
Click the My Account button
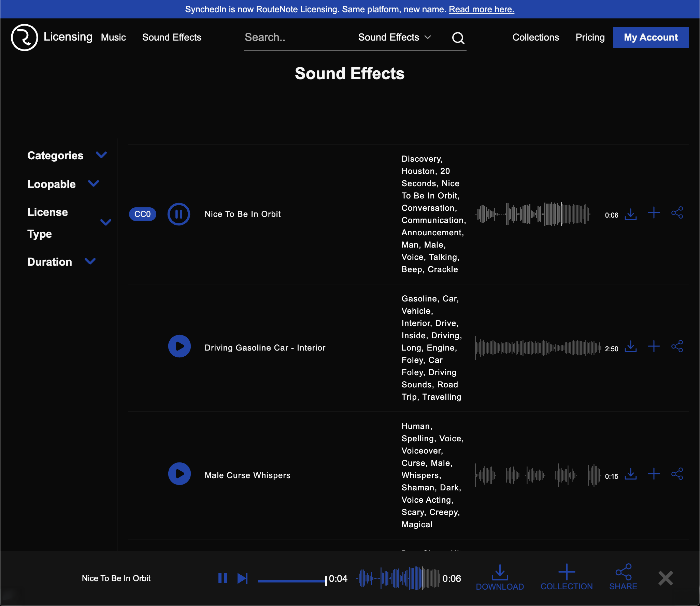(651, 38)
